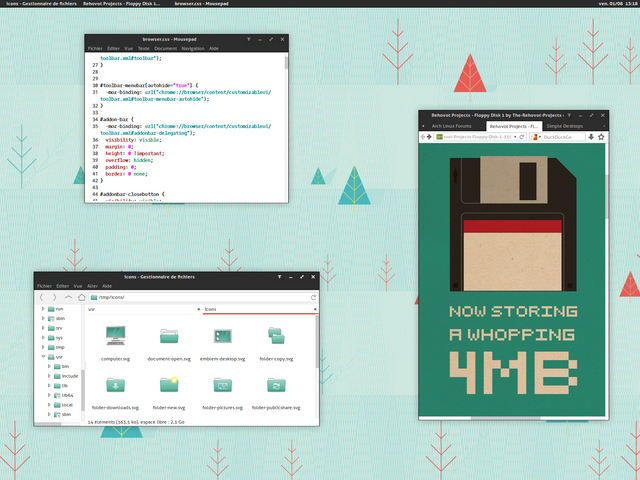Screen dimensions: 640x480
Task: Select the folder-downloads.svg file icon
Action: pos(116,384)
